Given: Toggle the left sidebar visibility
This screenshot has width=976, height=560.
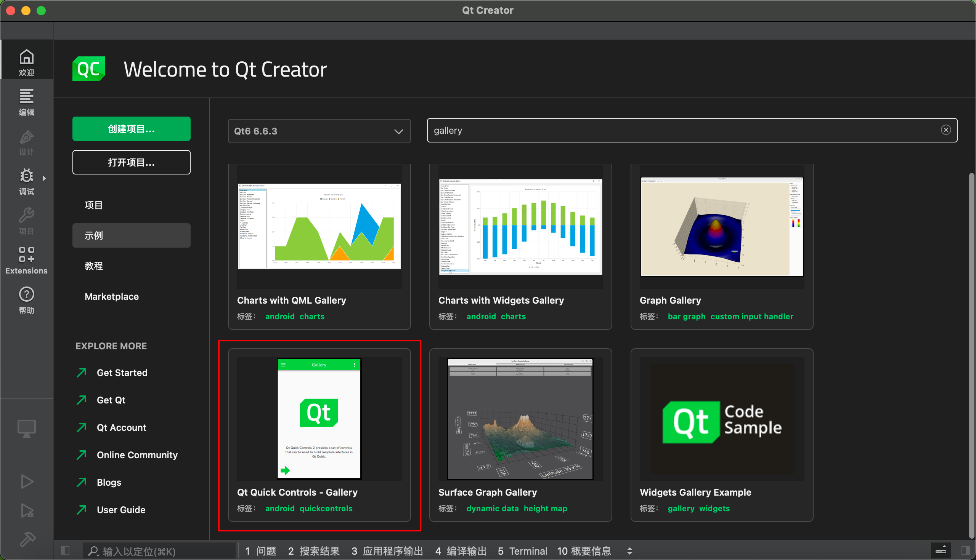Looking at the screenshot, I should click(66, 551).
